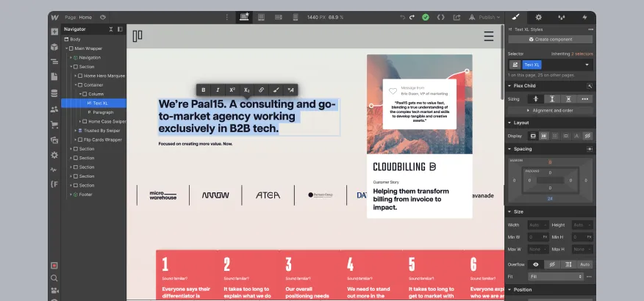
Task: Select the mobile portrait breakpoint icon
Action: [x=296, y=17]
